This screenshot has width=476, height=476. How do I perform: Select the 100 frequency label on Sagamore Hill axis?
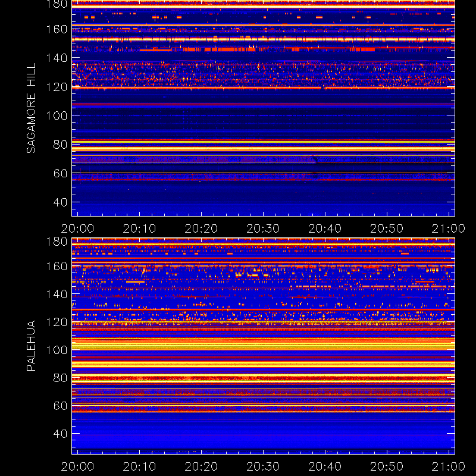click(57, 115)
